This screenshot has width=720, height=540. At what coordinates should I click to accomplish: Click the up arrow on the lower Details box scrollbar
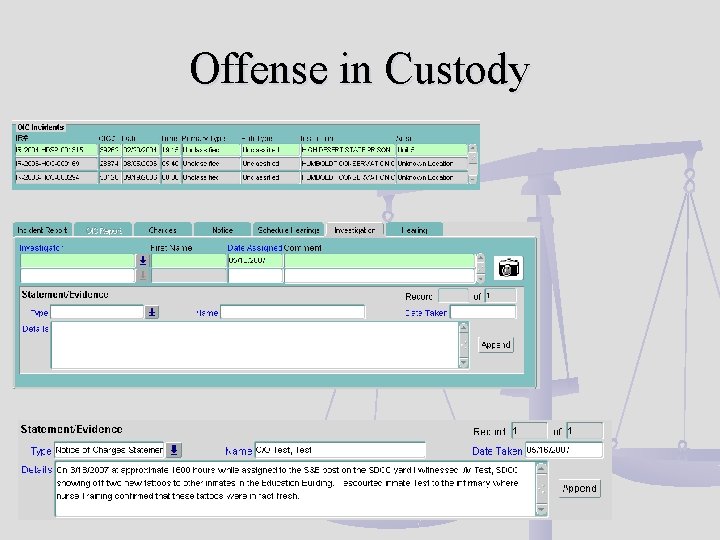[x=541, y=468]
